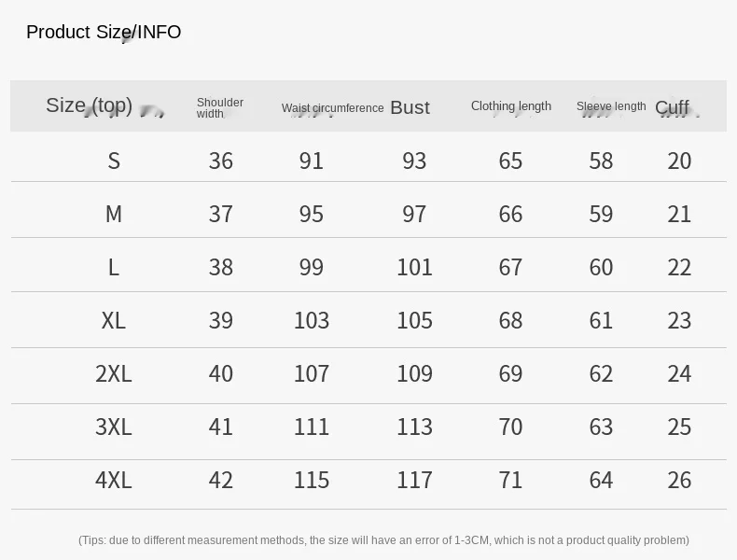This screenshot has height=560, width=737.
Task: Click the 'Product Size/INFO' title
Action: pyautogui.click(x=104, y=33)
